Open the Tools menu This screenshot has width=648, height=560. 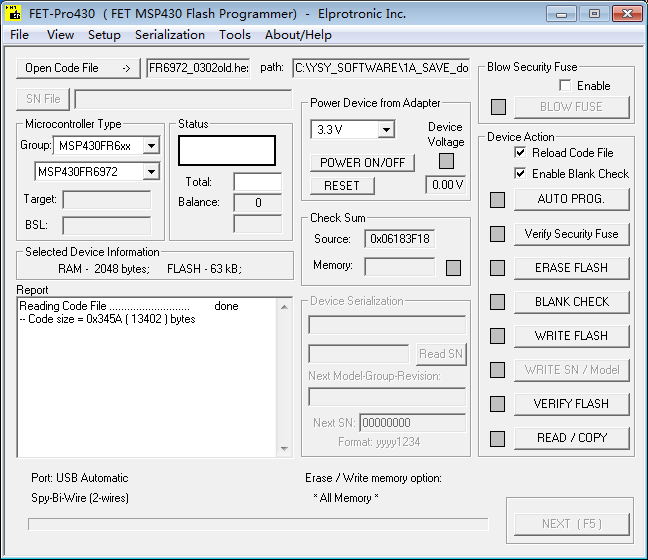(235, 35)
